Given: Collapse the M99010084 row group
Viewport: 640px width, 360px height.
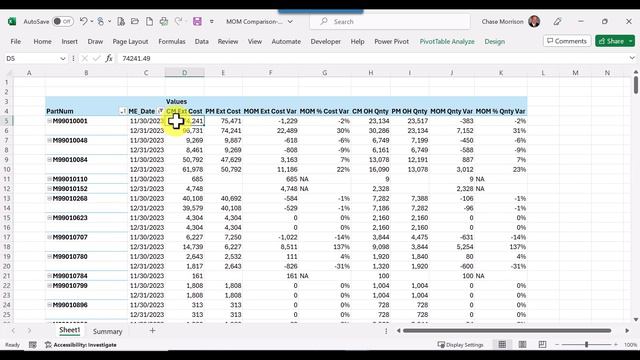Looking at the screenshot, I should 49,160.
